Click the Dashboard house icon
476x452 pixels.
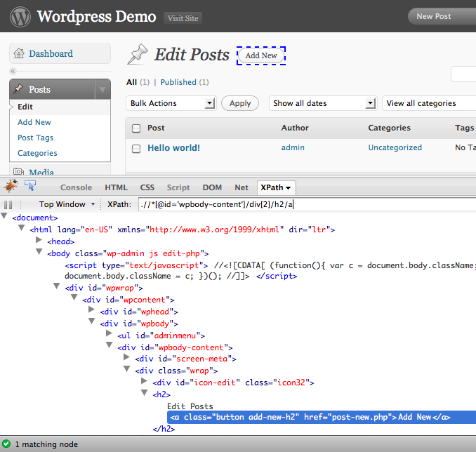19,53
